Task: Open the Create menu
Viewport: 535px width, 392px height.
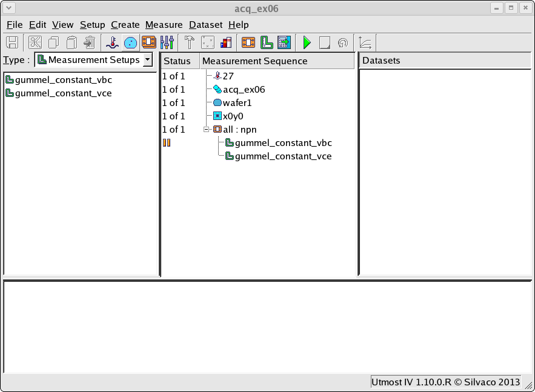Action: (125, 25)
